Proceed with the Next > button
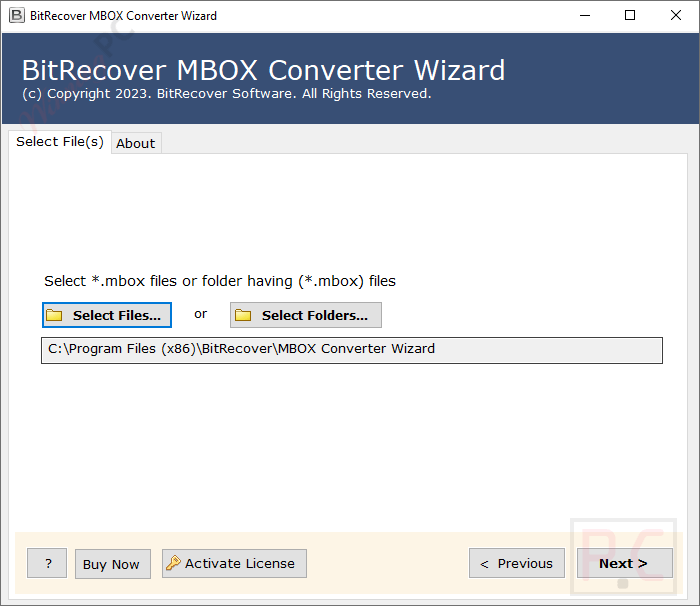The height and width of the screenshot is (606, 700). pos(625,564)
